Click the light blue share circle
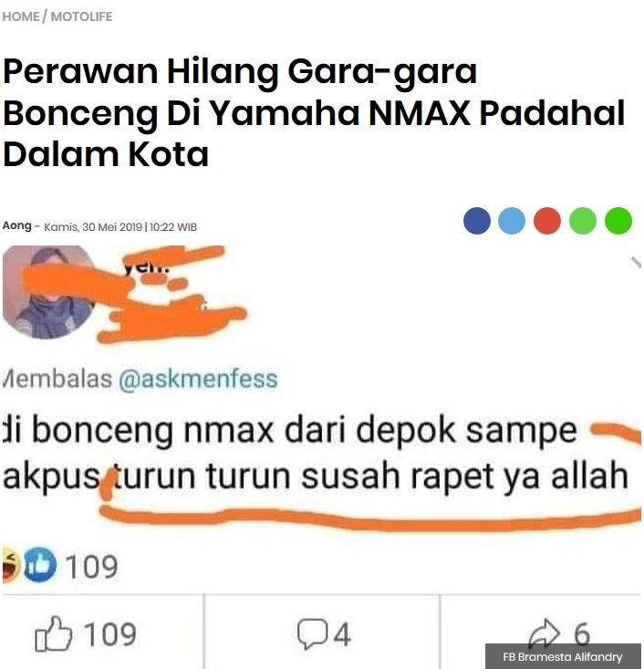 [512, 221]
